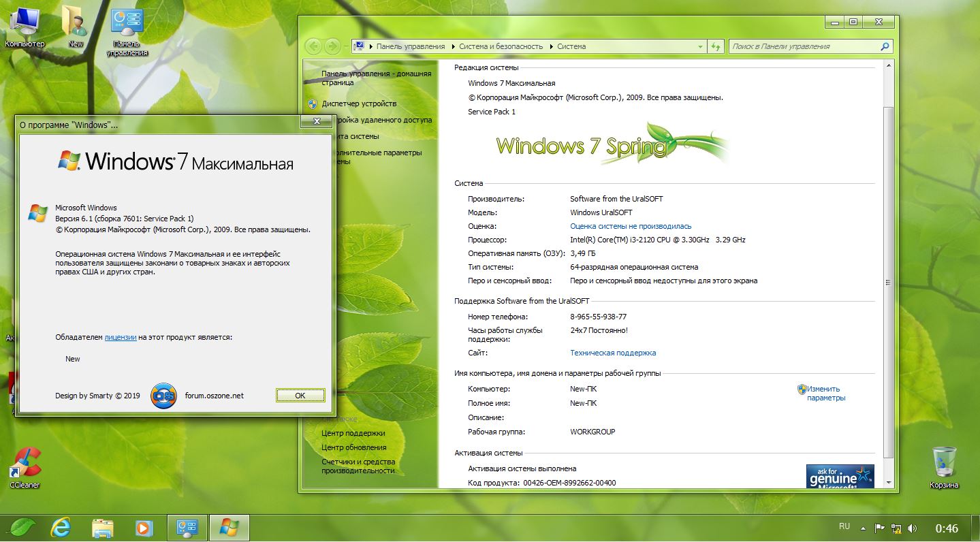Click the processor Intel Core i3-2120 text
980x542 pixels.
658,240
